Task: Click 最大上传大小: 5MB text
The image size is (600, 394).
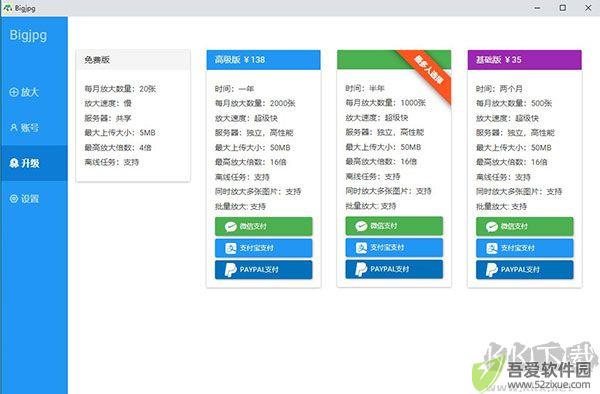Action: pos(120,133)
